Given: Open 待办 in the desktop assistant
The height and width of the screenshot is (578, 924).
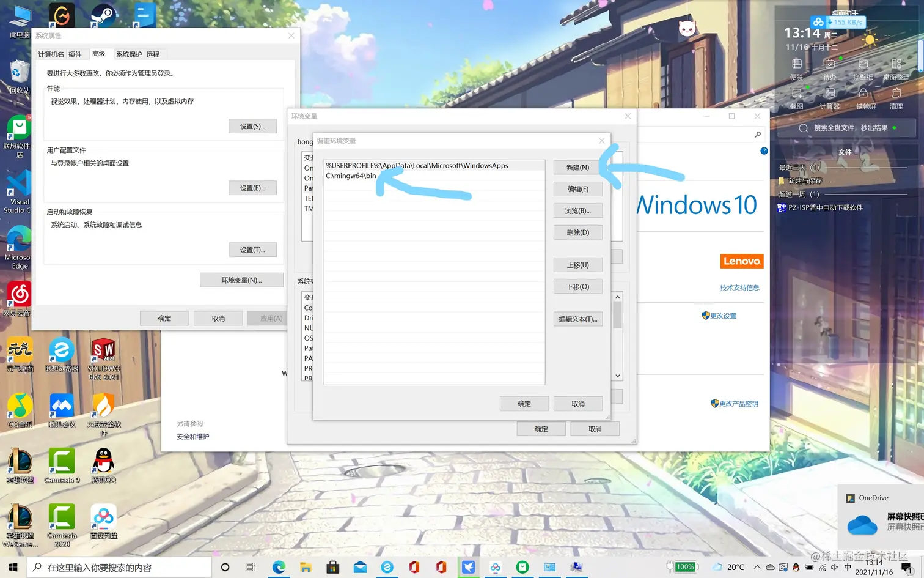Looking at the screenshot, I should point(829,69).
